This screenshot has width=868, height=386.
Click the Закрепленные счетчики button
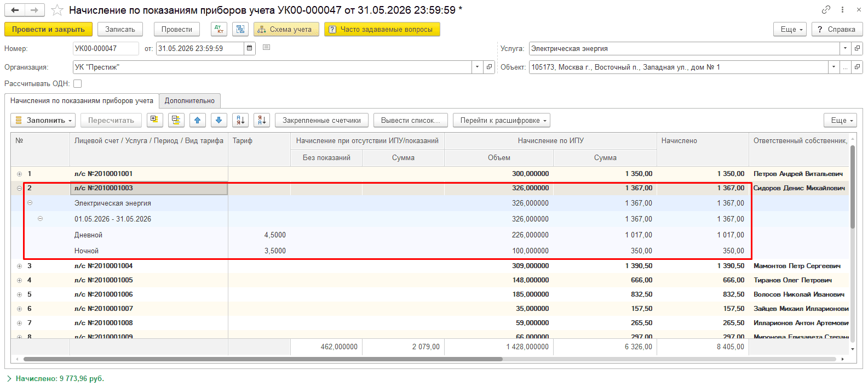coord(322,120)
